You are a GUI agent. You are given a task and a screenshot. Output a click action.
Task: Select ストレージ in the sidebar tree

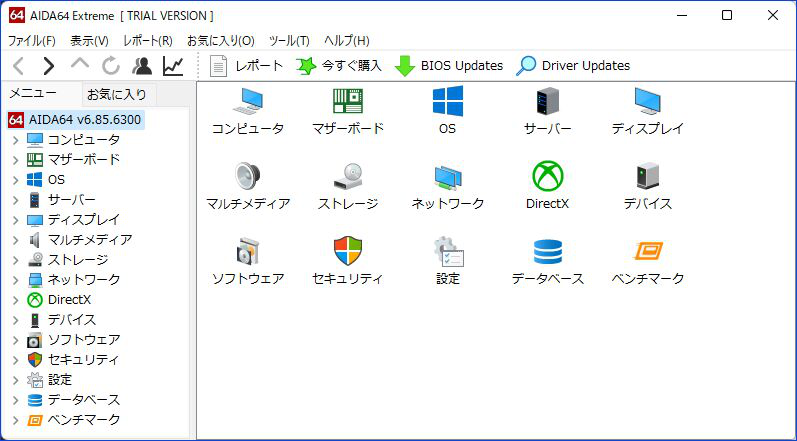78,260
